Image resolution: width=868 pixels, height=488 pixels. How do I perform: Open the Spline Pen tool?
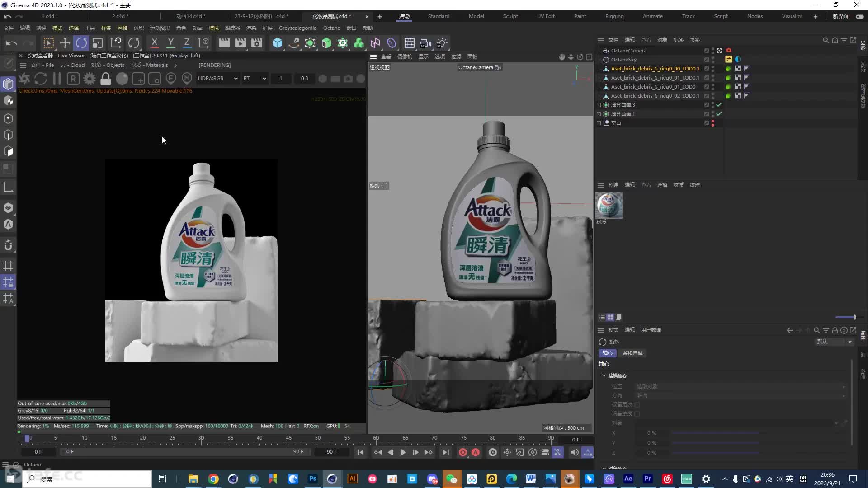(x=294, y=43)
